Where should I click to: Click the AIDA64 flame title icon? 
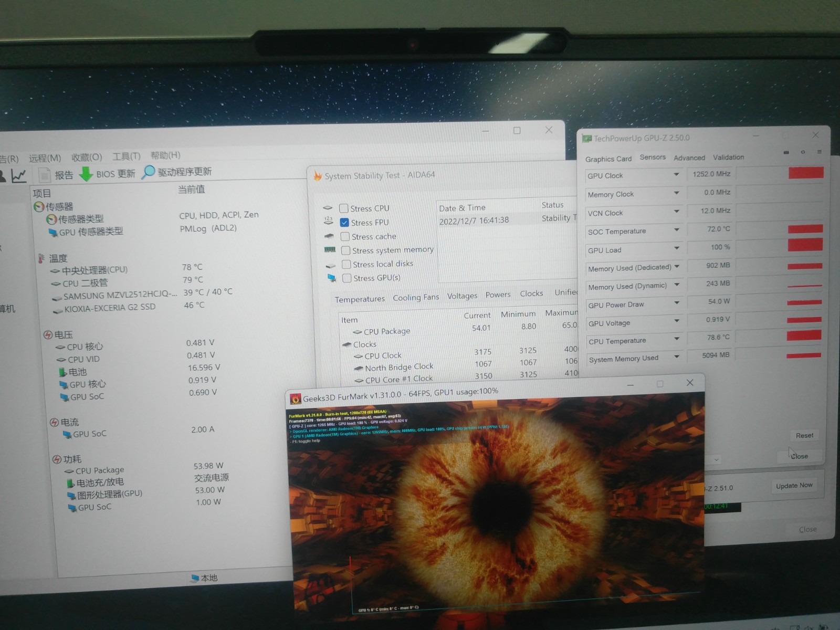point(318,176)
